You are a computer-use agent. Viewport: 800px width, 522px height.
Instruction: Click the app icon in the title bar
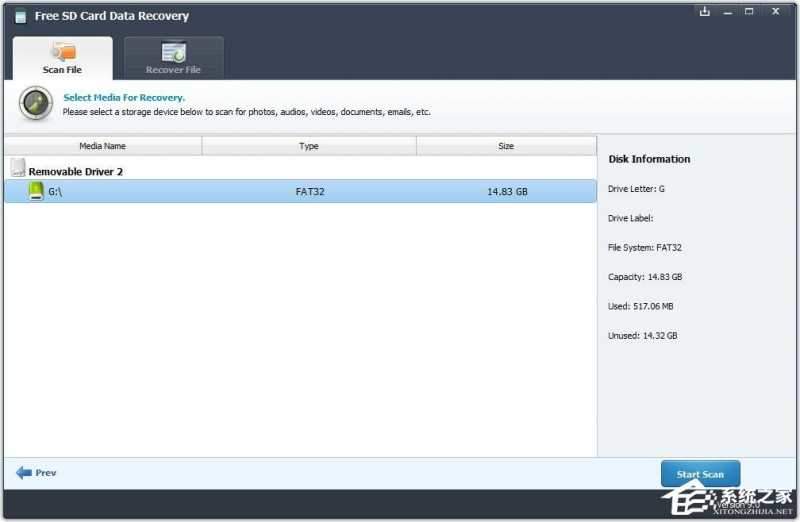pos(20,17)
